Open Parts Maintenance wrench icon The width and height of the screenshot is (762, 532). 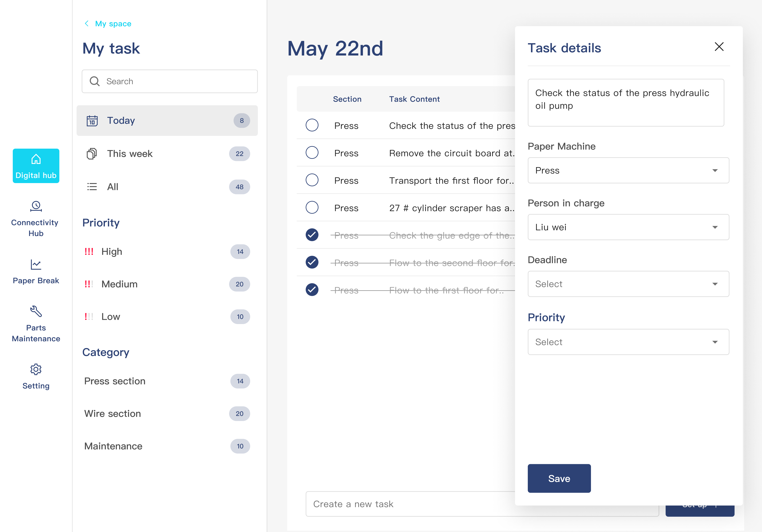click(x=36, y=311)
